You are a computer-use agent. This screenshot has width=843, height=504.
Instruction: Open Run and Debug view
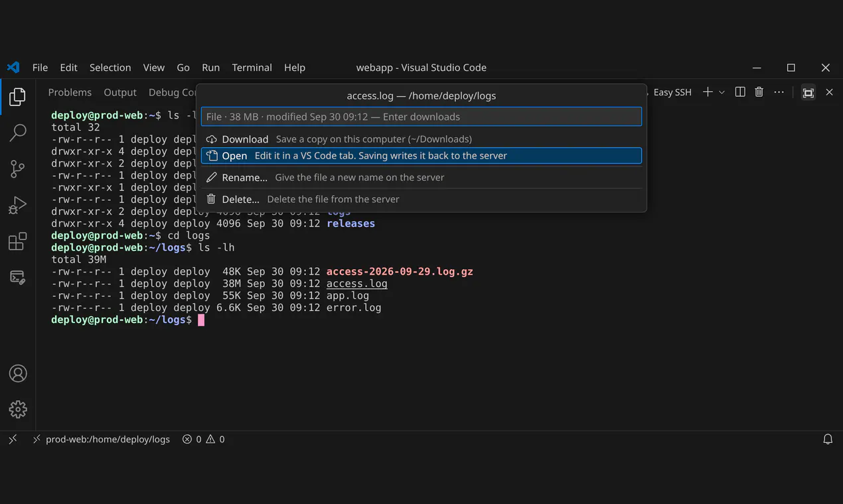click(18, 205)
